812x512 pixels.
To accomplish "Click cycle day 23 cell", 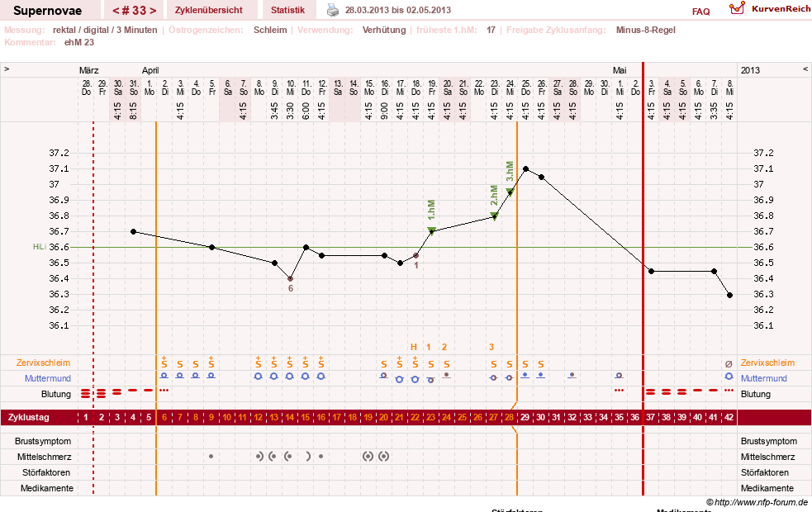I will 431,417.
